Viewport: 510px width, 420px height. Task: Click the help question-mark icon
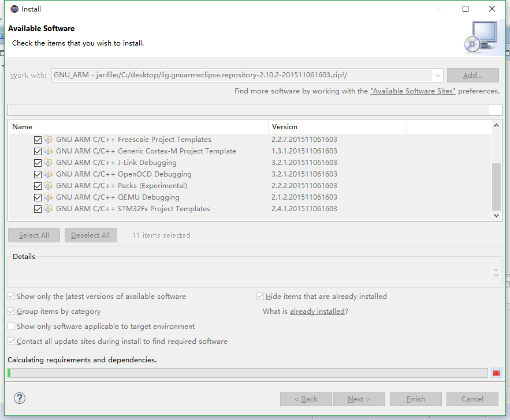(x=19, y=398)
